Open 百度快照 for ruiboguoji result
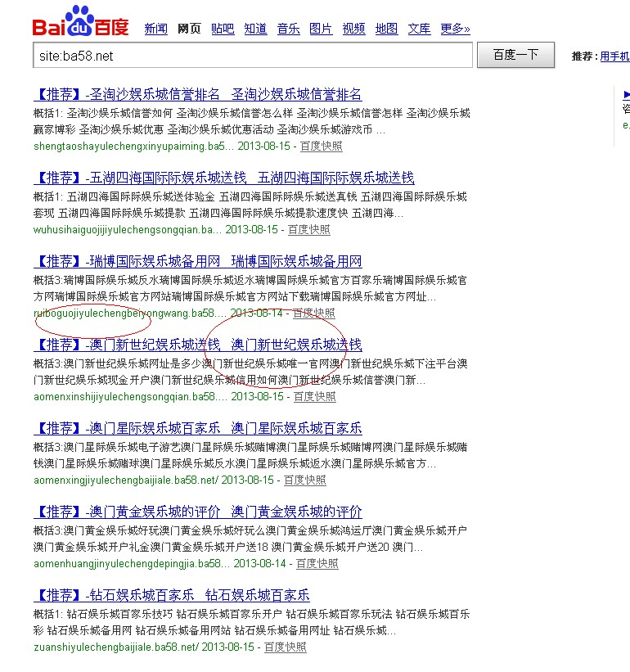The width and height of the screenshot is (630, 672). 313,313
